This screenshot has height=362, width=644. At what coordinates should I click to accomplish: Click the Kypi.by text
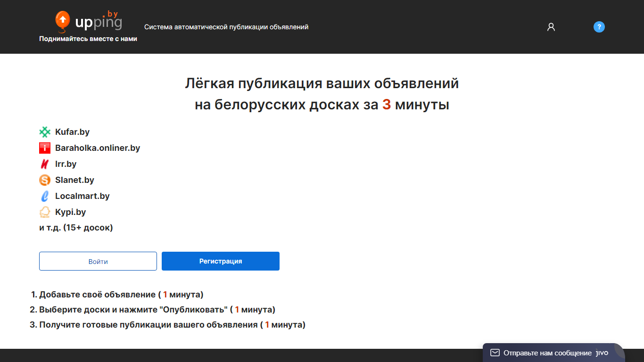70,212
